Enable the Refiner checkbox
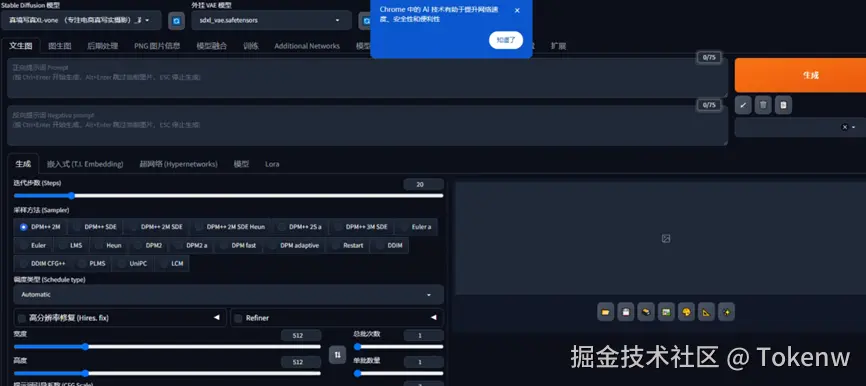Viewport: 866px width, 386px height. (239, 318)
